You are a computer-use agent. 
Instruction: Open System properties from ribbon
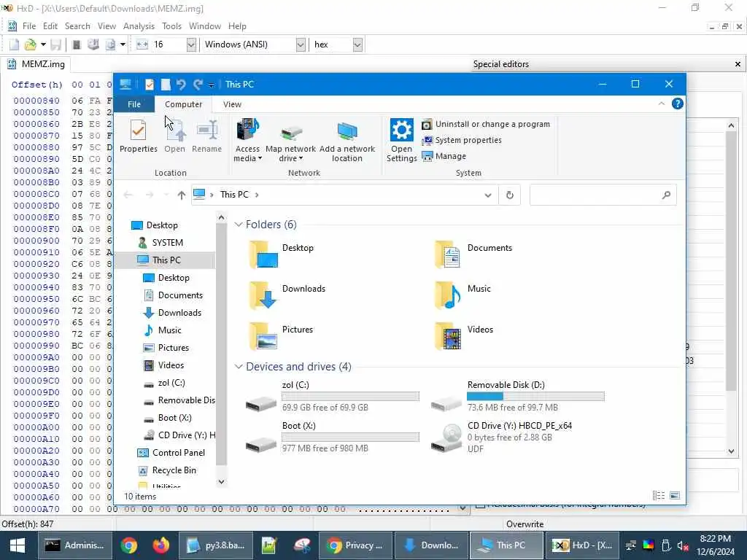(462, 140)
